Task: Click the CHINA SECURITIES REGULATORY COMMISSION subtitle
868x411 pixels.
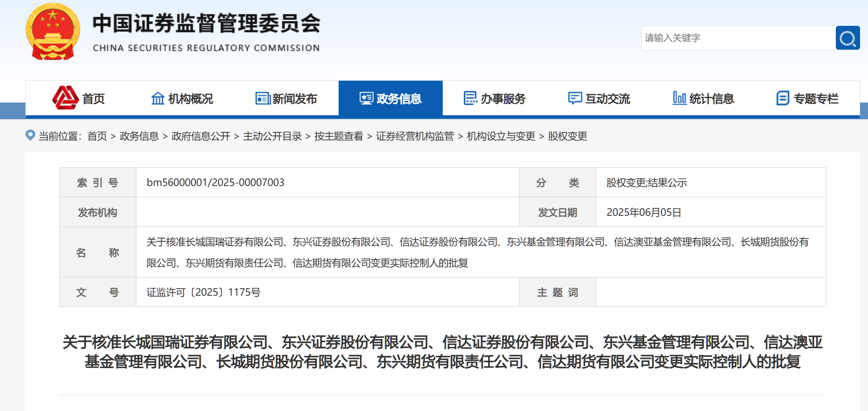Action: [x=206, y=48]
